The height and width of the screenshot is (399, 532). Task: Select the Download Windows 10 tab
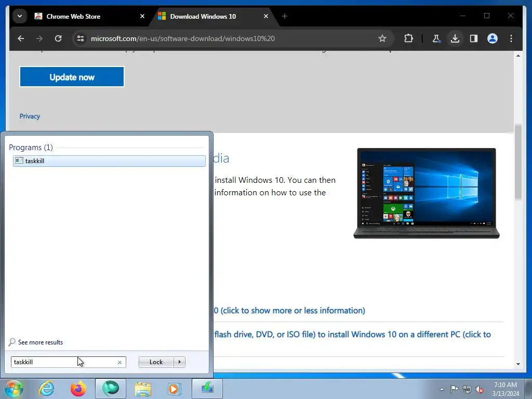214,16
